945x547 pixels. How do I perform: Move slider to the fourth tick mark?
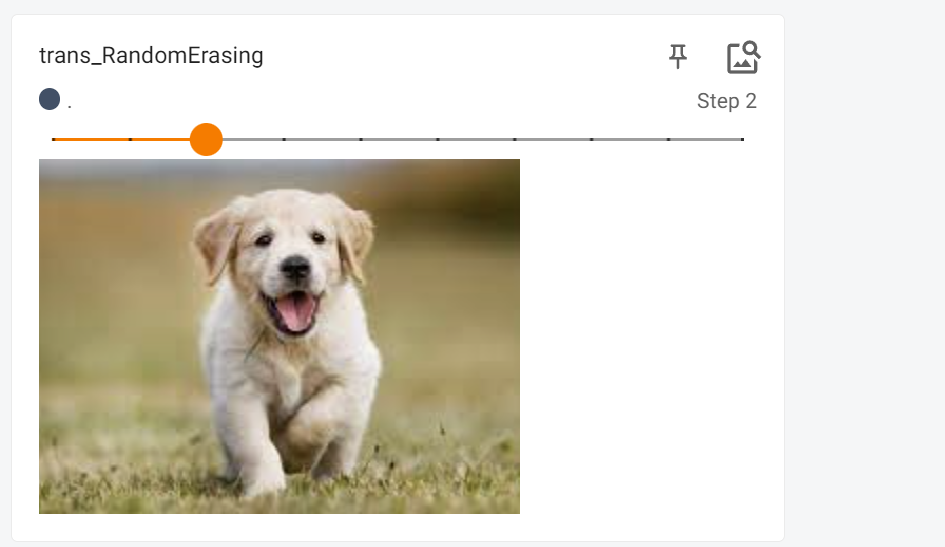[x=284, y=139]
